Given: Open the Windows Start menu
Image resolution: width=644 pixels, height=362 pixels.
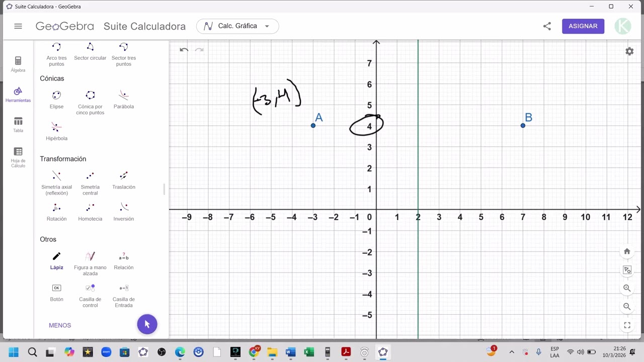Looking at the screenshot, I should tap(14, 352).
